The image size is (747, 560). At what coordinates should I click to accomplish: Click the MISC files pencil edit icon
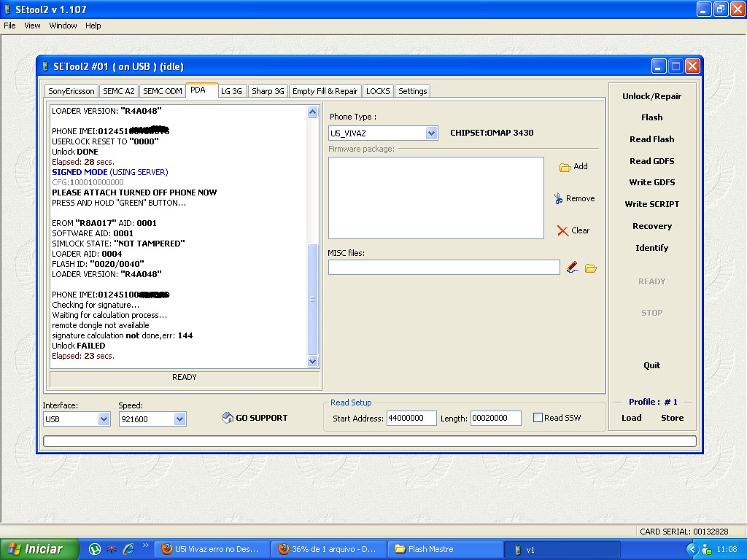coord(572,268)
